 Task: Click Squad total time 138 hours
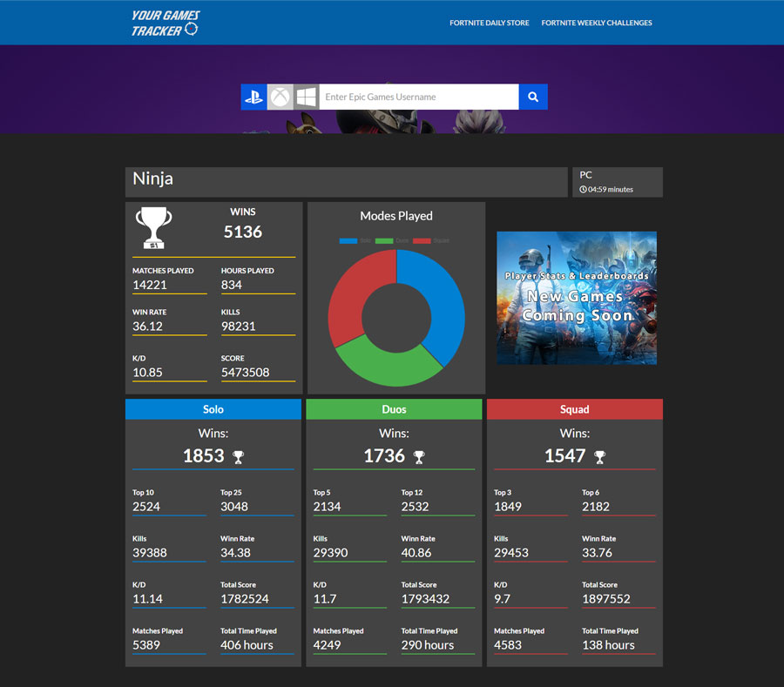(x=609, y=645)
